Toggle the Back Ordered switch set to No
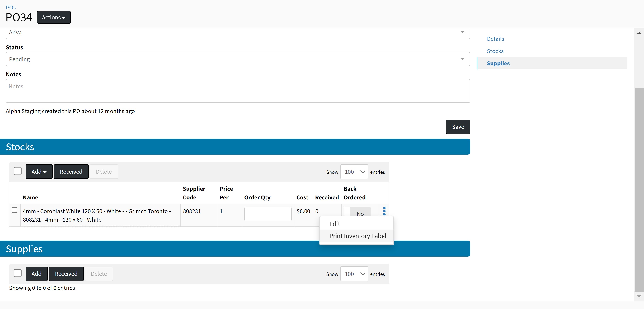Screen dimensions: 644x309 click(357, 212)
